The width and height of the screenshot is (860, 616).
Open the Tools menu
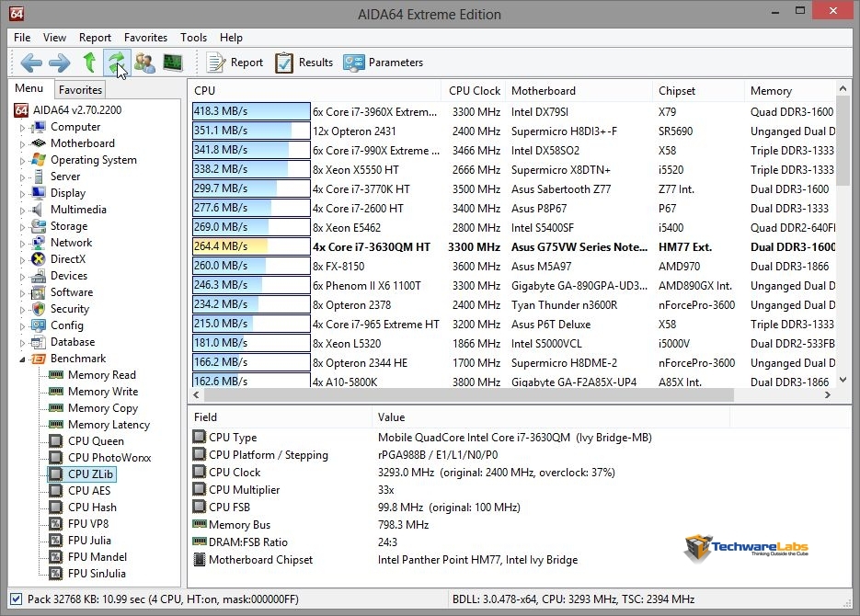click(193, 38)
